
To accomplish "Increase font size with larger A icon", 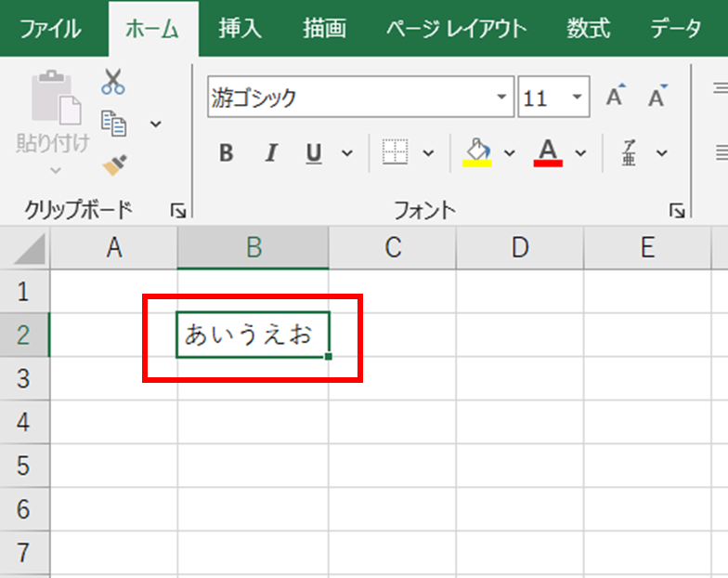I will (616, 97).
